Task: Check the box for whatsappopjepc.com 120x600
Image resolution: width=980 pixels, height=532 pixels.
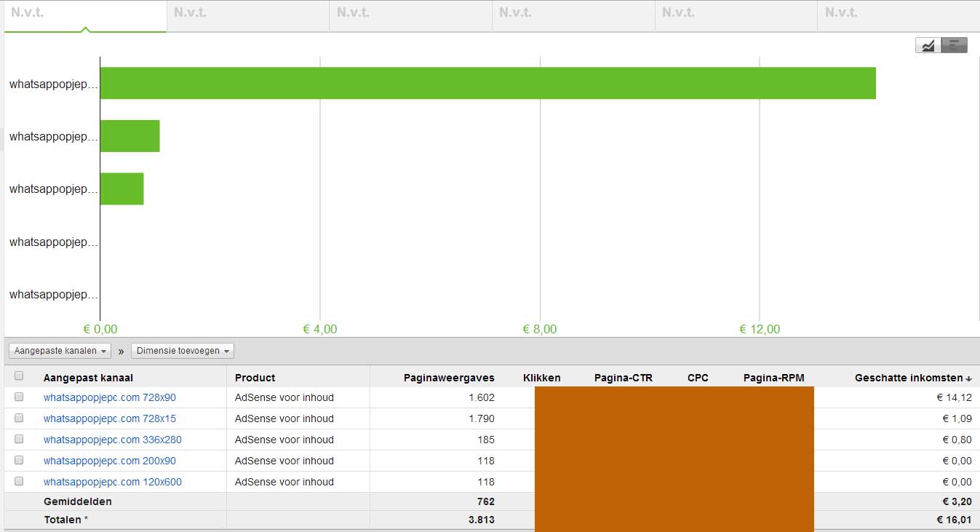Action: coord(19,481)
